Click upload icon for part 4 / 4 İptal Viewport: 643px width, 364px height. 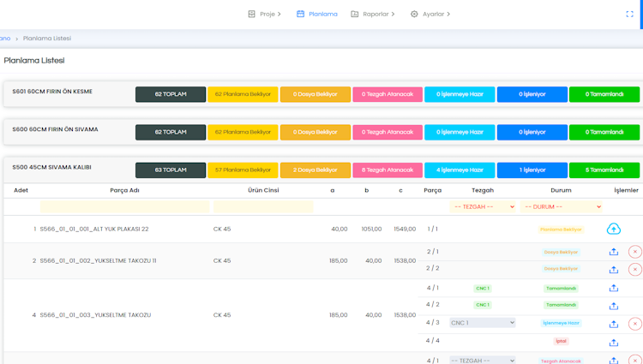pos(614,343)
